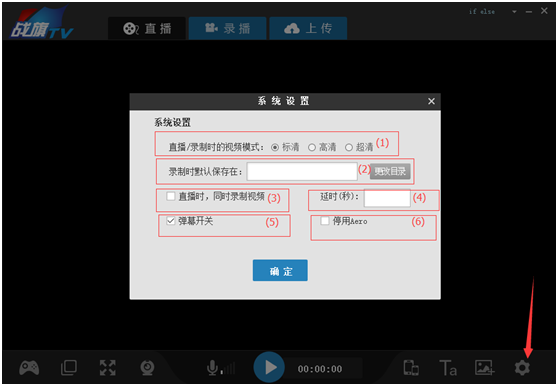The width and height of the screenshot is (558, 386).
Task: Enable the 停用Aero checkbox
Action: (325, 221)
